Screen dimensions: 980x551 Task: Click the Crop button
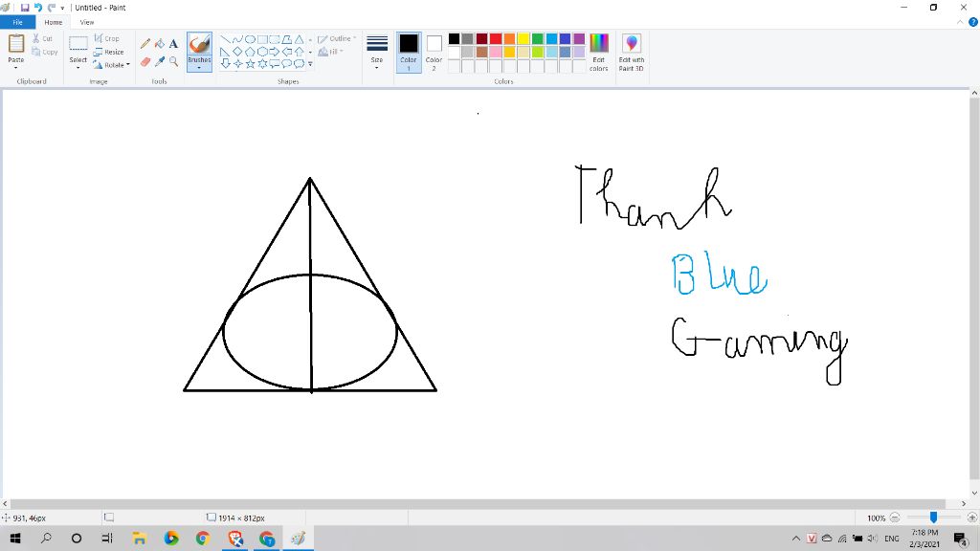pyautogui.click(x=106, y=38)
